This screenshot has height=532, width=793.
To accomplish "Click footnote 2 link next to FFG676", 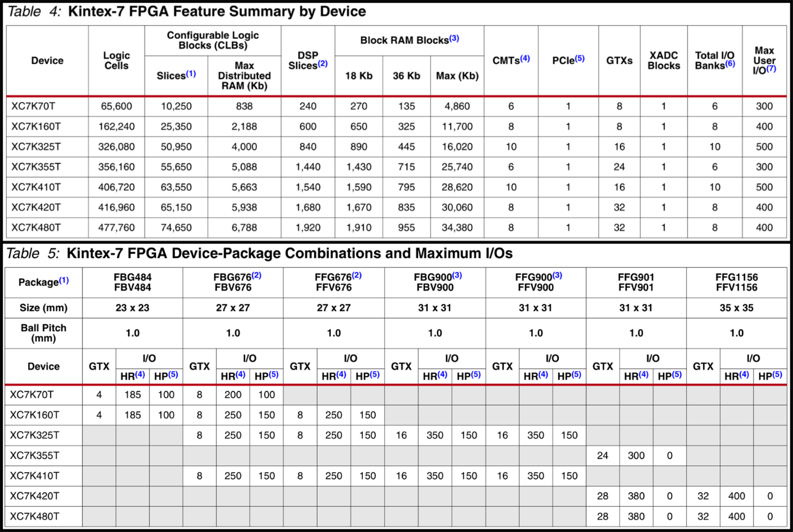I will 357,275.
